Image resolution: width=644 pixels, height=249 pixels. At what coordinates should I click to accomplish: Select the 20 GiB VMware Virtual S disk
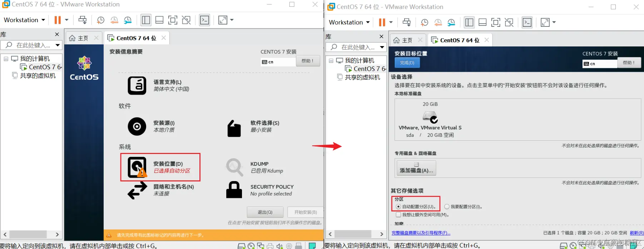pyautogui.click(x=430, y=119)
